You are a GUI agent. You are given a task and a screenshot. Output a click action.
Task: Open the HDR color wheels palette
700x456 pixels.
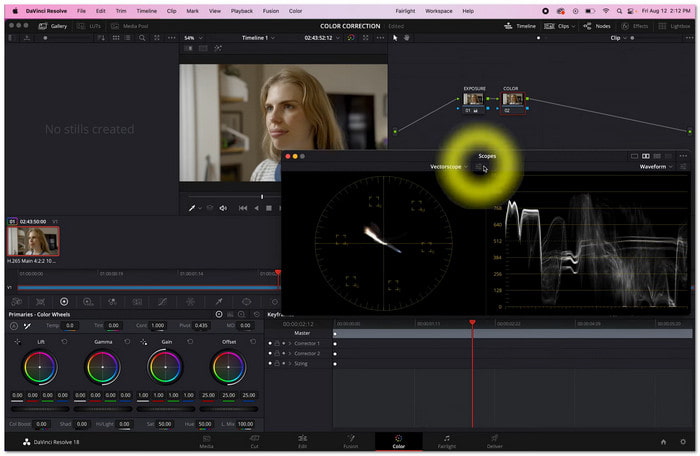[88, 302]
